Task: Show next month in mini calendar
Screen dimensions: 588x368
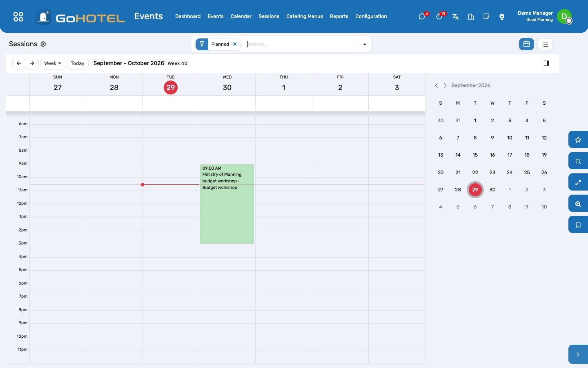Action: pos(445,85)
